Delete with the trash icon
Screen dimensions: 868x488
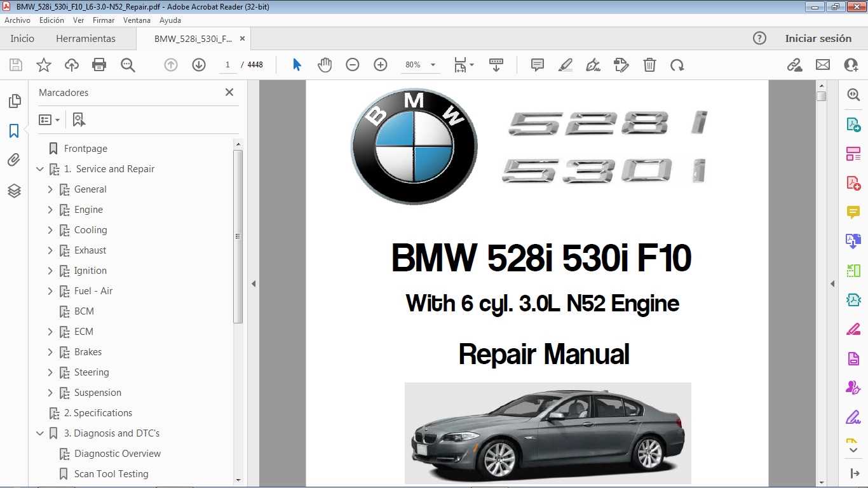click(649, 65)
